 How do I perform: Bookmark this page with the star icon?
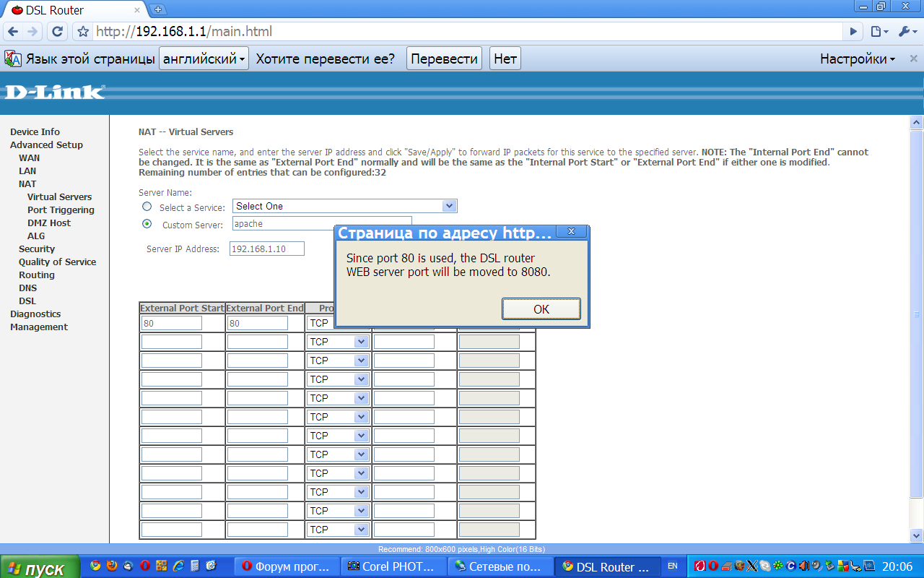(83, 32)
